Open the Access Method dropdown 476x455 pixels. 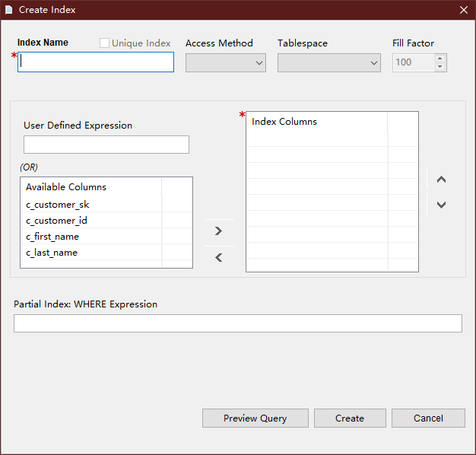click(x=226, y=63)
